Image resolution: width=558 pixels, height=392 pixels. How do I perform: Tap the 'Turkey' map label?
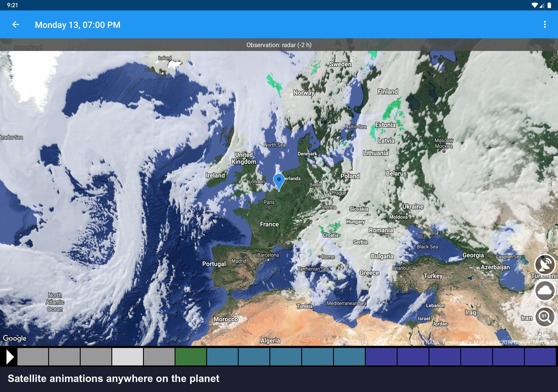point(433,276)
